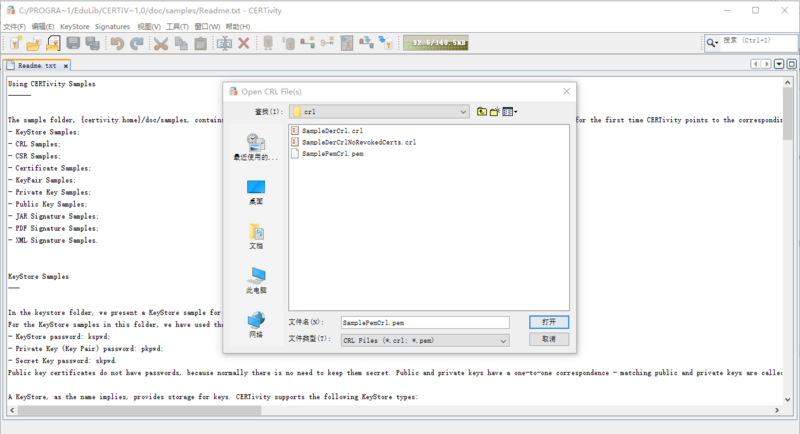The image size is (800, 434).
Task: Click the open certificate file icon in the toolbar
Action: click(53, 43)
